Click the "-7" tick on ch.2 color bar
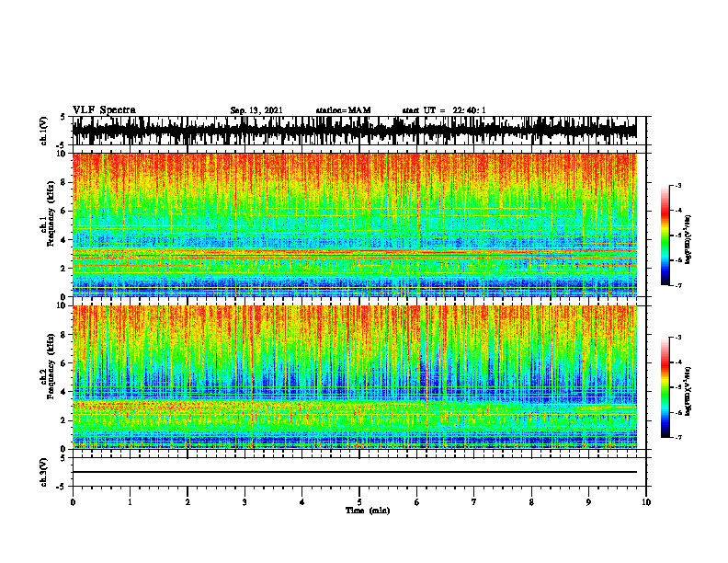Viewport: 728px width, 563px height. 677,437
